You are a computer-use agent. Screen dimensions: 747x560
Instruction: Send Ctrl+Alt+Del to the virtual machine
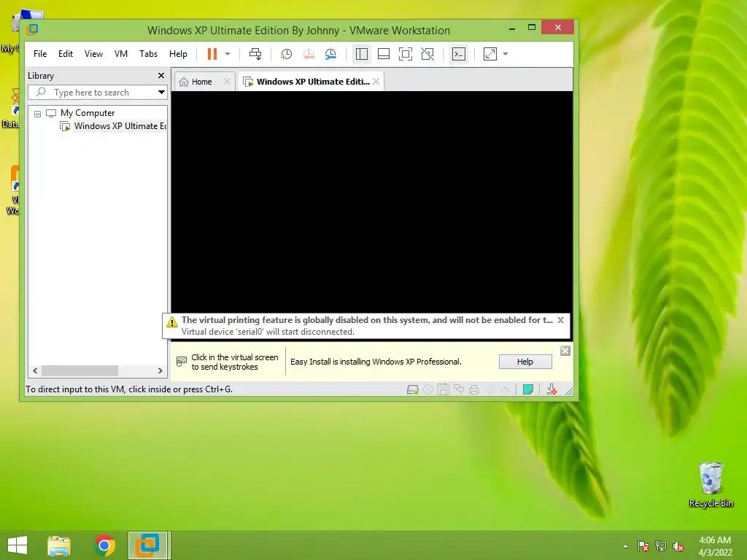[x=255, y=54]
